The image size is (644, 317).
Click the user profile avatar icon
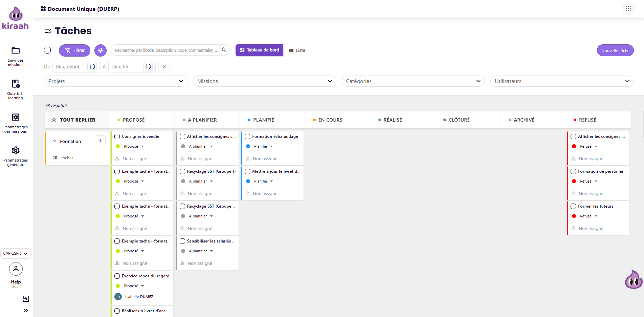(16, 269)
